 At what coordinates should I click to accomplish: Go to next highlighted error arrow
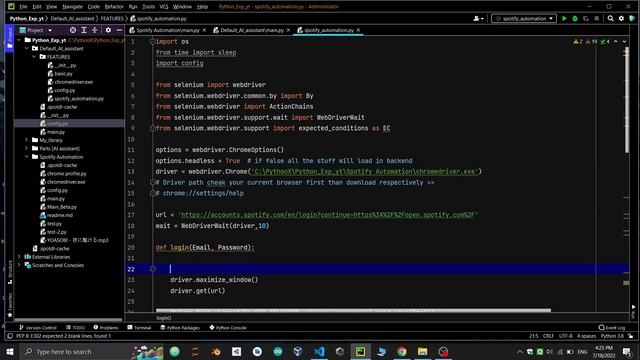tap(624, 42)
